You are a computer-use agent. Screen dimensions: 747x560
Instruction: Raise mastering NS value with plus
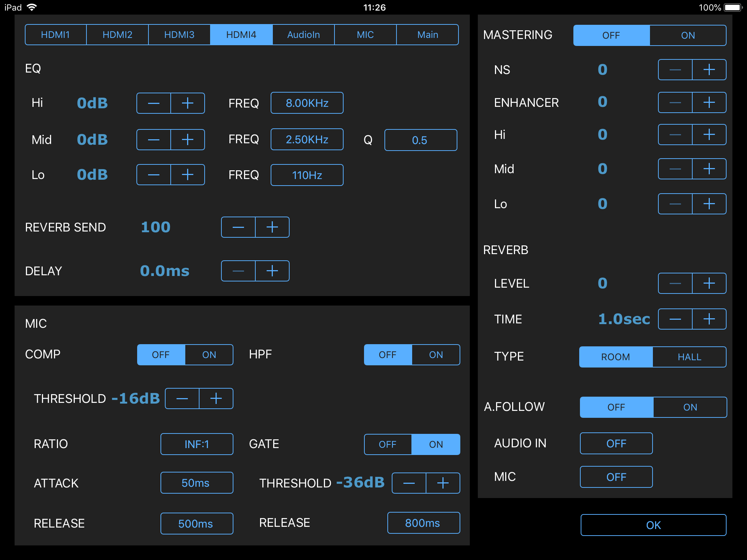[709, 70]
